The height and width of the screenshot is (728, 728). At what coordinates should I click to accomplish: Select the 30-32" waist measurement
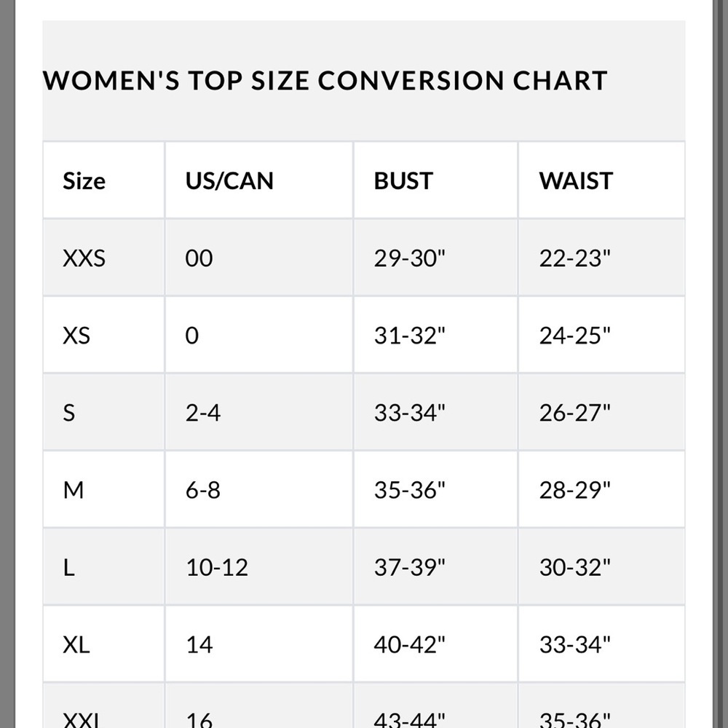575,567
